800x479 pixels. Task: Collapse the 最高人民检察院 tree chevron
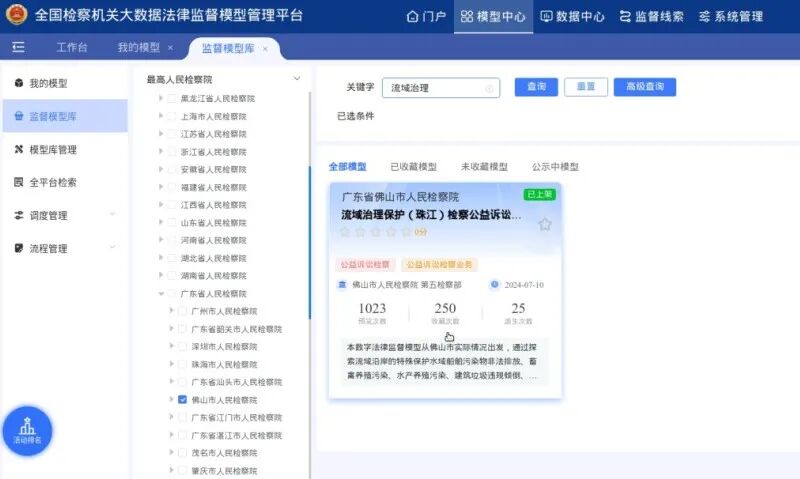coord(297,79)
